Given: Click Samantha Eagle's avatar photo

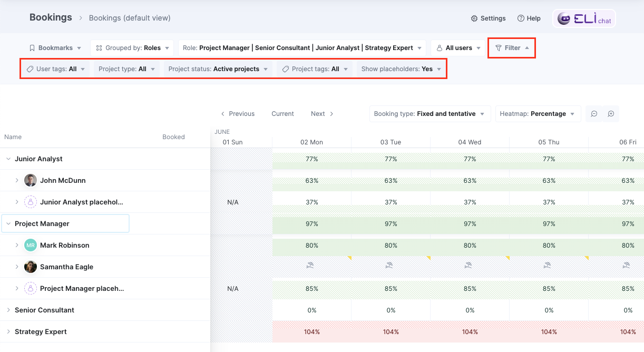Looking at the screenshot, I should [x=31, y=267].
